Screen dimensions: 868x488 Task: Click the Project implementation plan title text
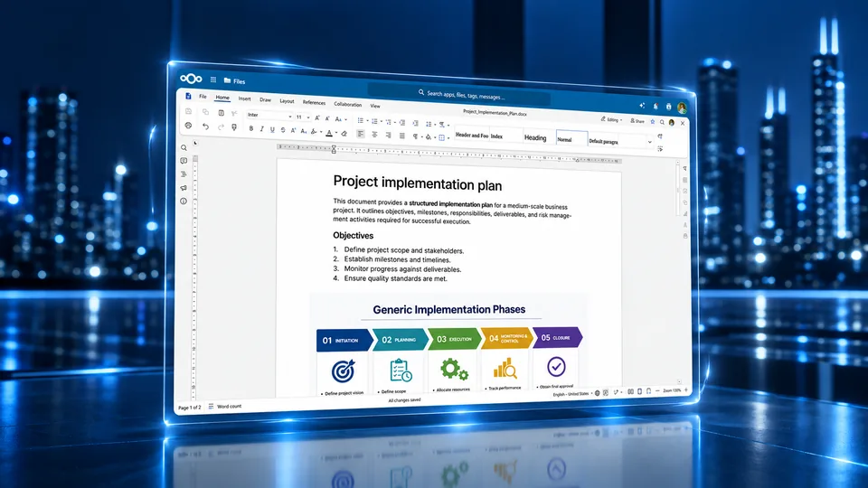click(418, 183)
